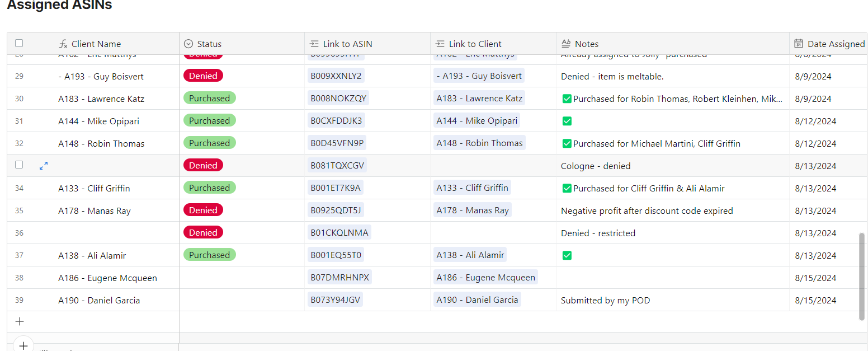The height and width of the screenshot is (351, 868).
Task: Click the Date Assigned calendar icon
Action: coord(799,44)
